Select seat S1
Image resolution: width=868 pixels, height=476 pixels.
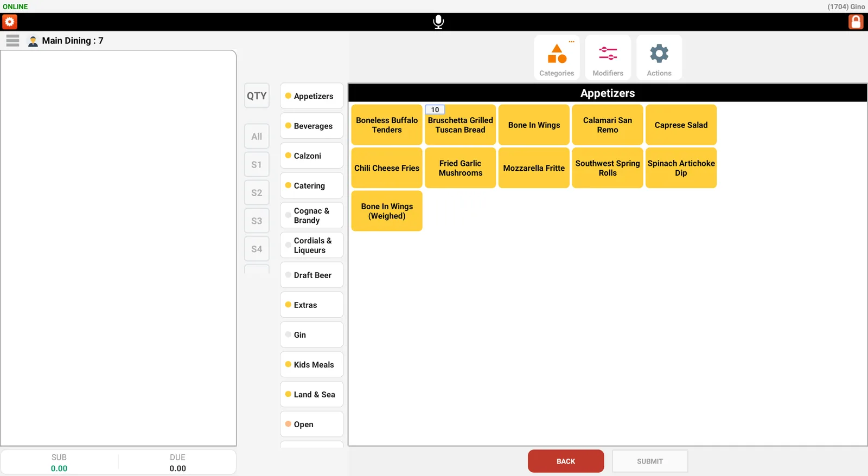(x=257, y=165)
